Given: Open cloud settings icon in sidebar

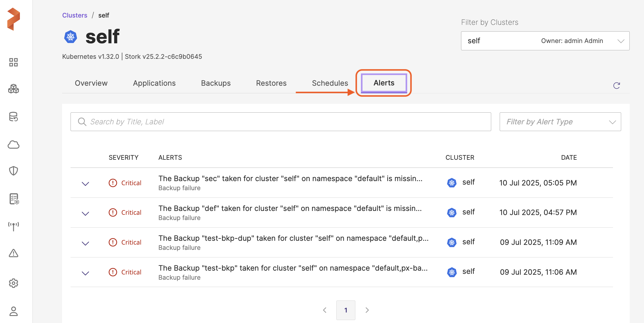Looking at the screenshot, I should tap(13, 145).
